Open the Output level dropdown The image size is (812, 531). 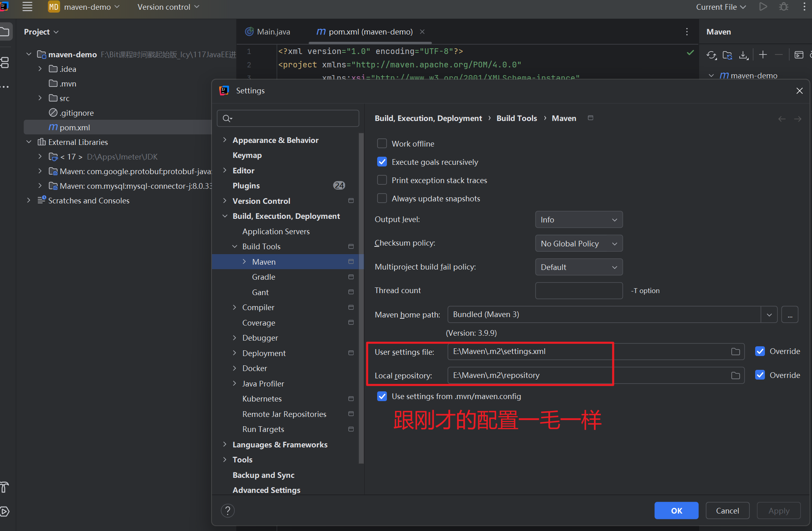point(579,220)
